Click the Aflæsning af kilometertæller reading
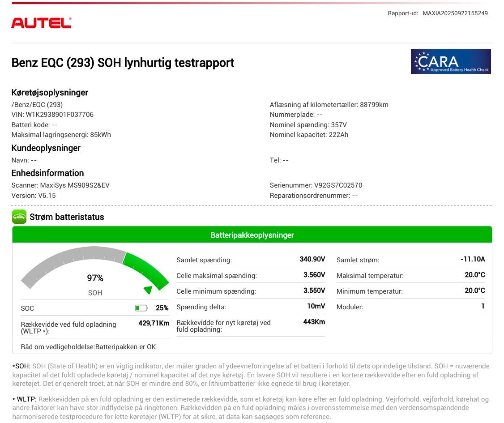This screenshot has height=423, width=504. 329,105
